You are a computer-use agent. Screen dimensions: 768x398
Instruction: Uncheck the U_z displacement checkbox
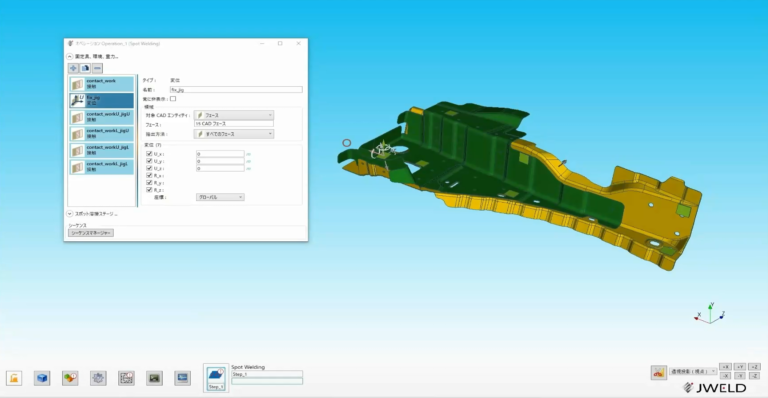tap(149, 168)
